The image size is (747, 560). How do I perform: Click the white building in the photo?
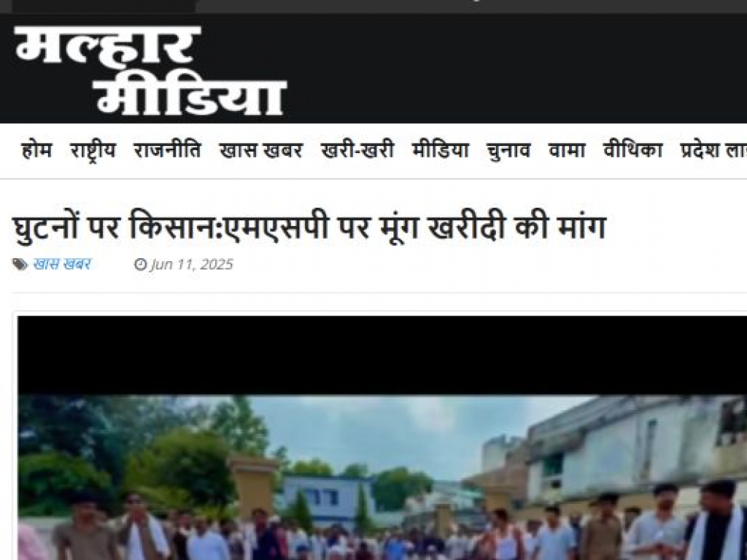pyautogui.click(x=634, y=448)
